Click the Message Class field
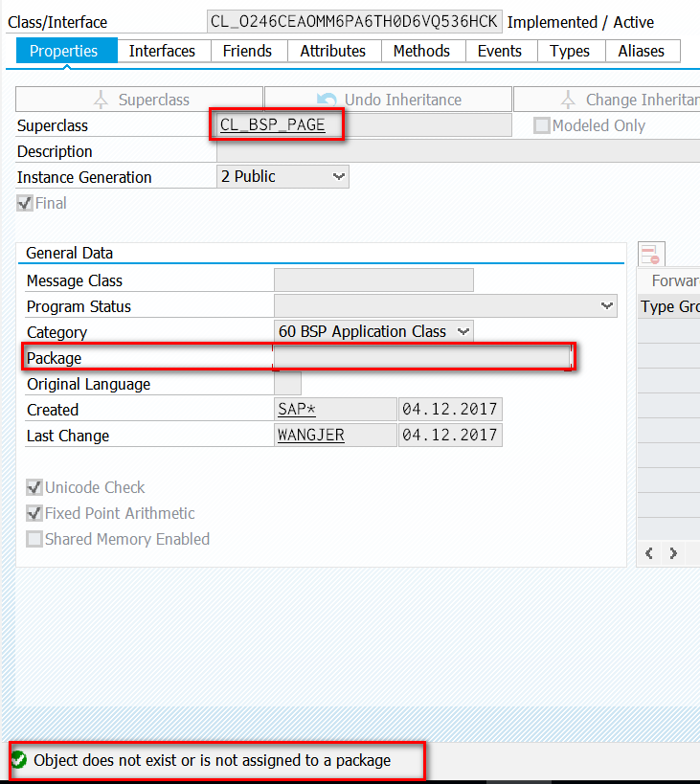 pyautogui.click(x=373, y=280)
